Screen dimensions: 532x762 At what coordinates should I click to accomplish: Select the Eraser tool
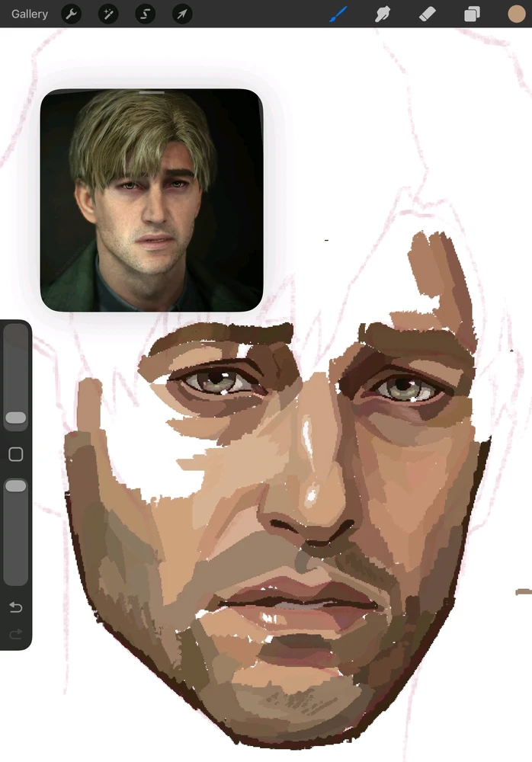428,14
